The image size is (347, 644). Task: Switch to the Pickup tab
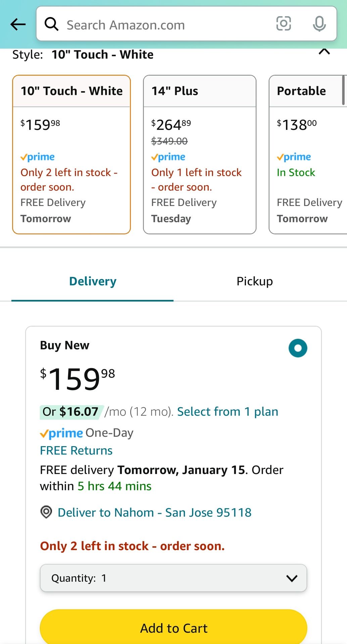click(x=254, y=281)
